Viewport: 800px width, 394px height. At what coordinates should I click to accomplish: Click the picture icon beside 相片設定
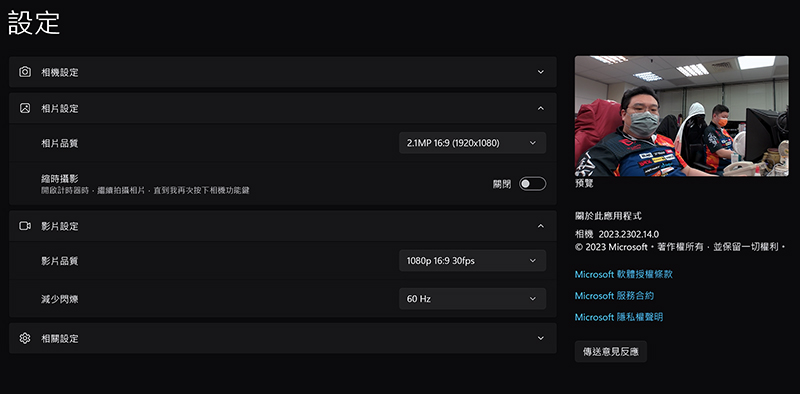(24, 108)
